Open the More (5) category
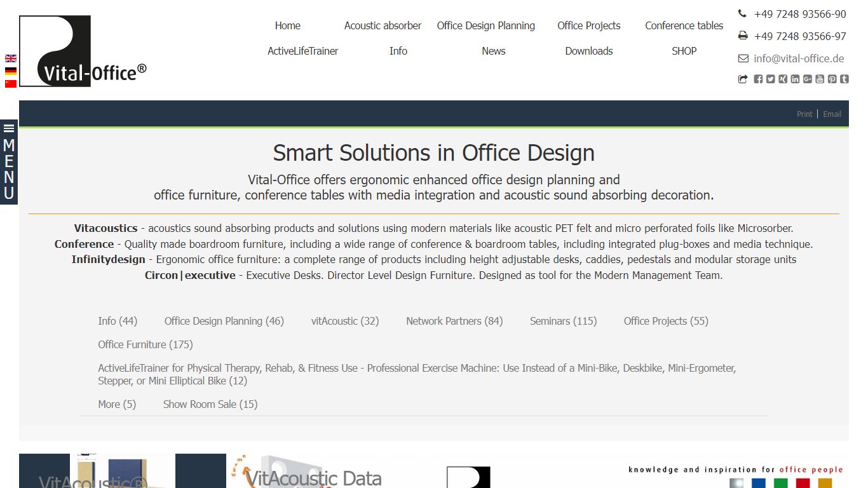The image size is (868, 488). [x=117, y=404]
